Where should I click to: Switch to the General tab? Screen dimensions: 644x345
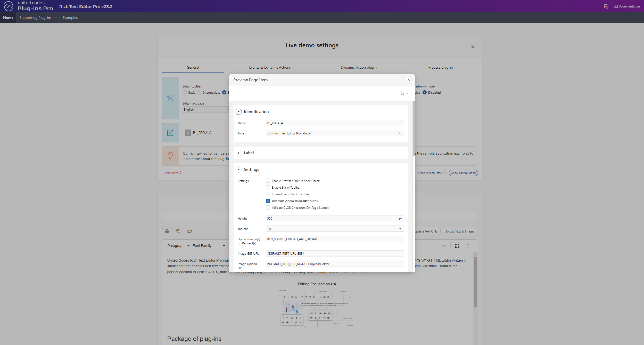193,67
